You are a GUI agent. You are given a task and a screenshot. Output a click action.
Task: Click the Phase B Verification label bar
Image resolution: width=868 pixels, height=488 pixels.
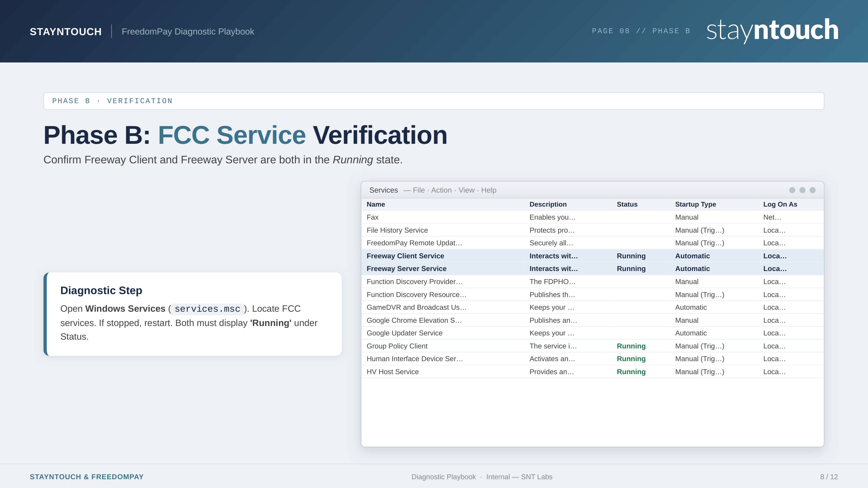(434, 101)
